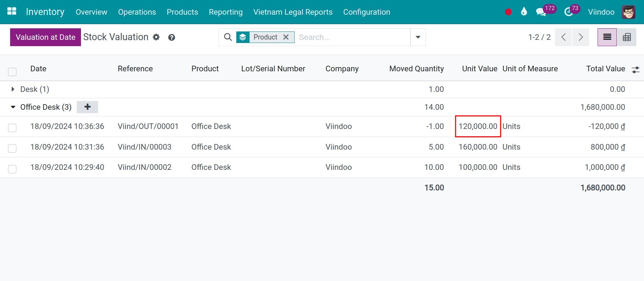This screenshot has width=644, height=281.
Task: Open the Configuration menu
Action: pyautogui.click(x=367, y=12)
